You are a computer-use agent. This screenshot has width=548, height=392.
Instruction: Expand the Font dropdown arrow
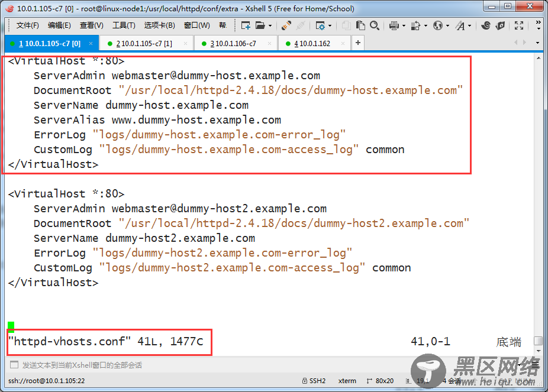(469, 26)
